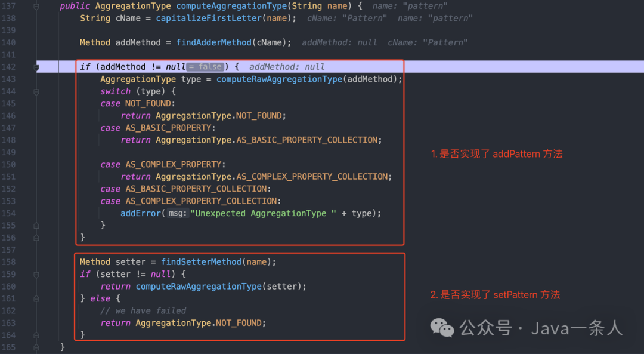Click the findSetterMethod call
This screenshot has width=644, height=354.
point(202,262)
